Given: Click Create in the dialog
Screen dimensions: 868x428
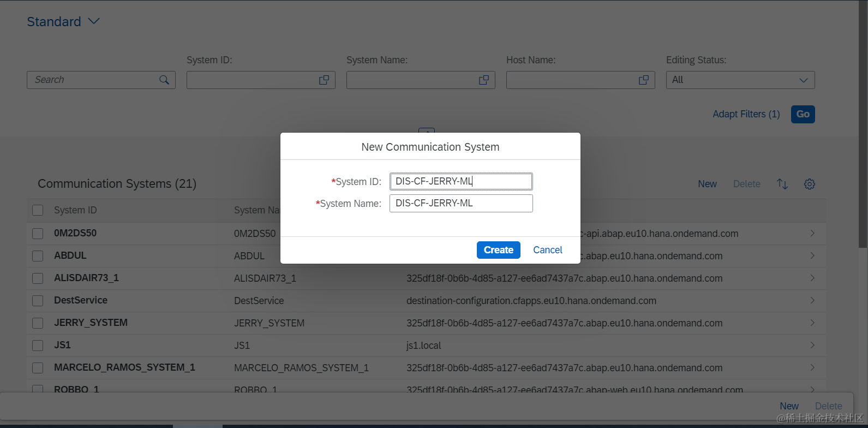Looking at the screenshot, I should 498,250.
